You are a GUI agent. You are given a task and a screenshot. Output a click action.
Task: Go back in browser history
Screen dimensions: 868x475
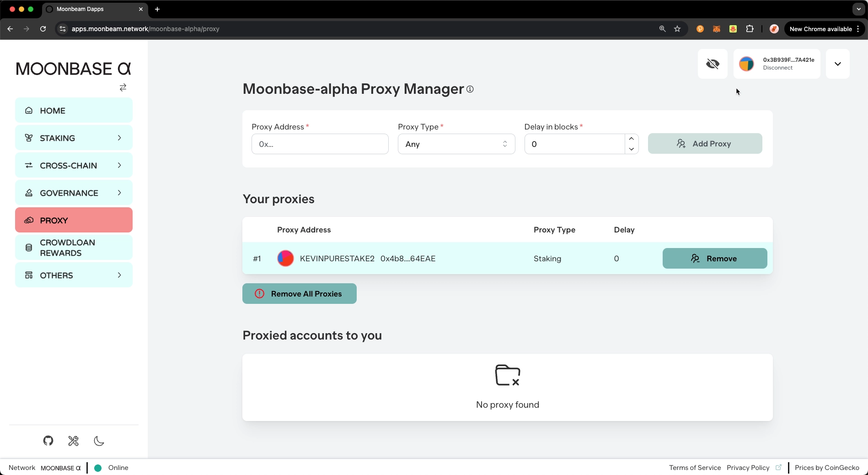click(10, 29)
